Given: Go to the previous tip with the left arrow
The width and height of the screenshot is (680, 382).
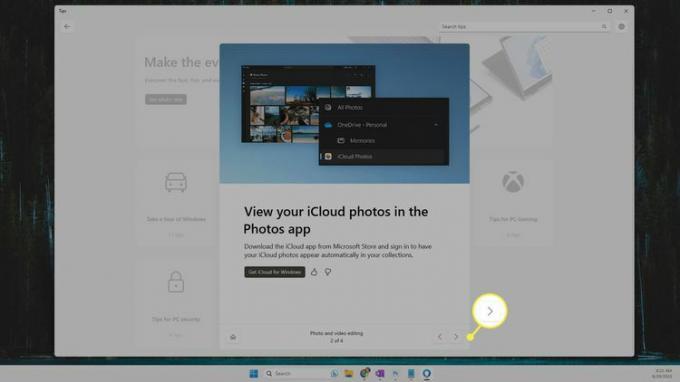Looking at the screenshot, I should coord(440,336).
